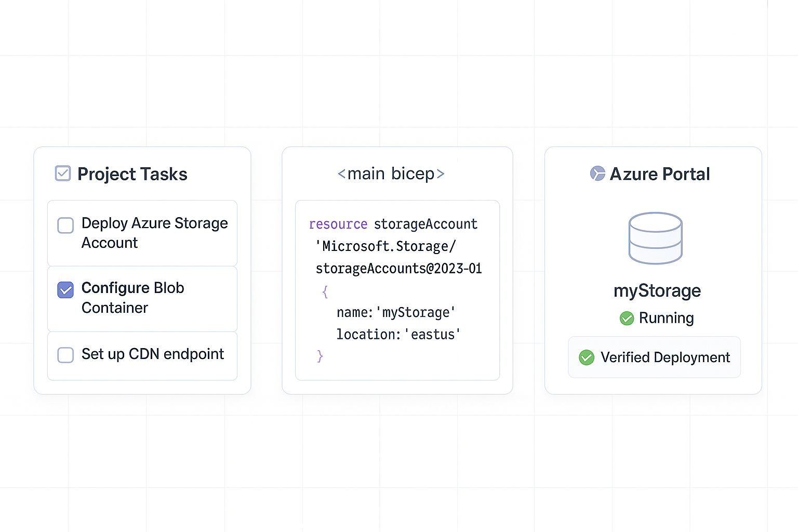Click the opening curly brace in code
Screen dimensions: 798x532
[x=325, y=291]
